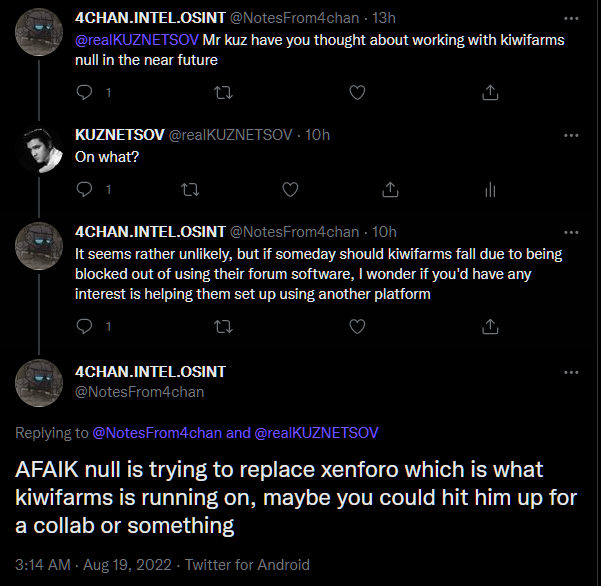Open more options on the main tweet
The width and height of the screenshot is (601, 586).
(571, 372)
